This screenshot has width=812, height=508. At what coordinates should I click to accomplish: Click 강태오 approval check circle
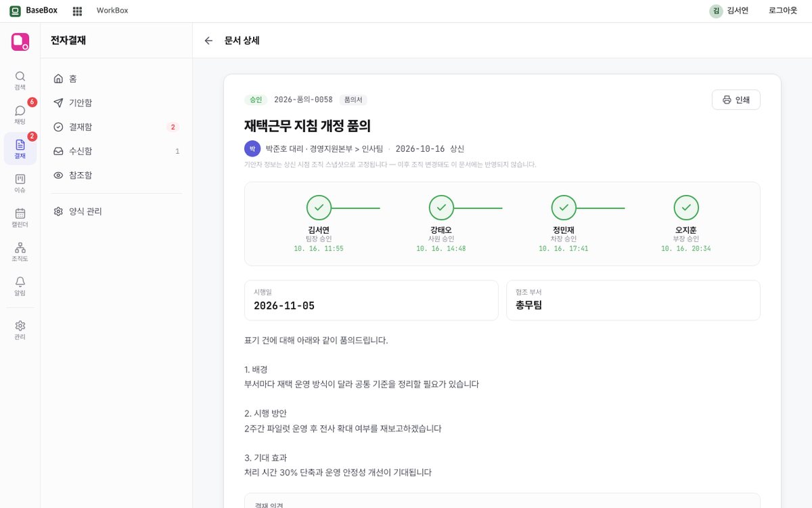click(441, 207)
